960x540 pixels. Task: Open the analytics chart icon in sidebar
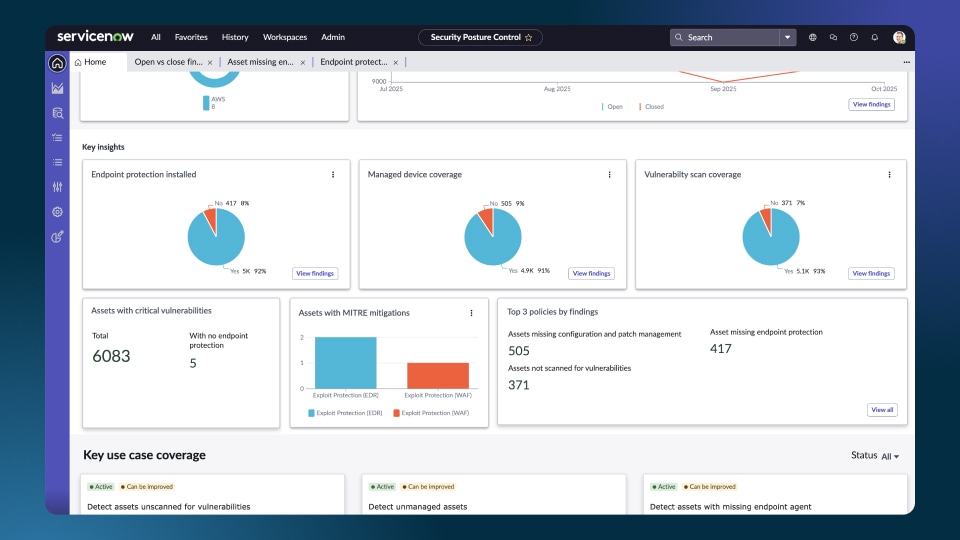(57, 88)
